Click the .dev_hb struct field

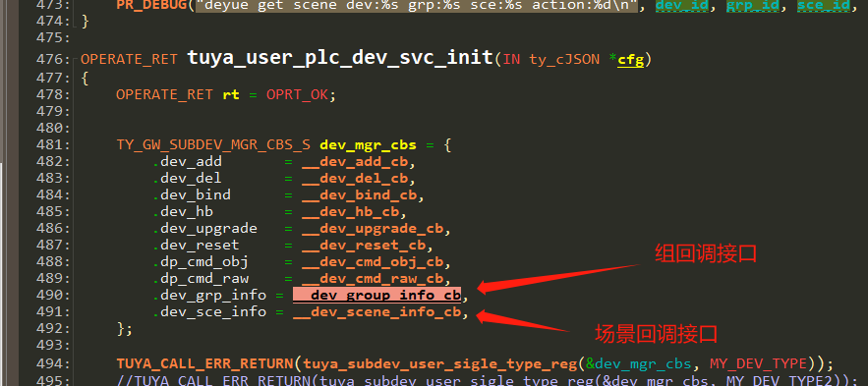tap(183, 211)
